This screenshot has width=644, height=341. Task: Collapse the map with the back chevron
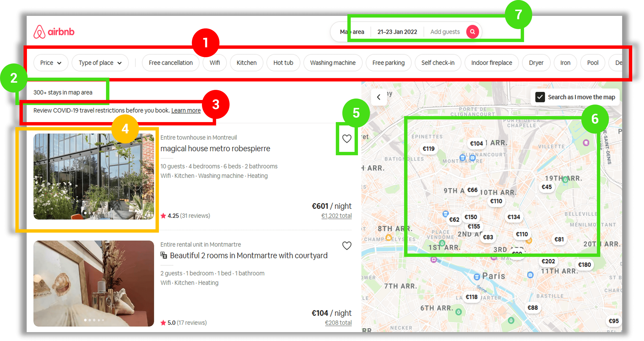point(379,97)
